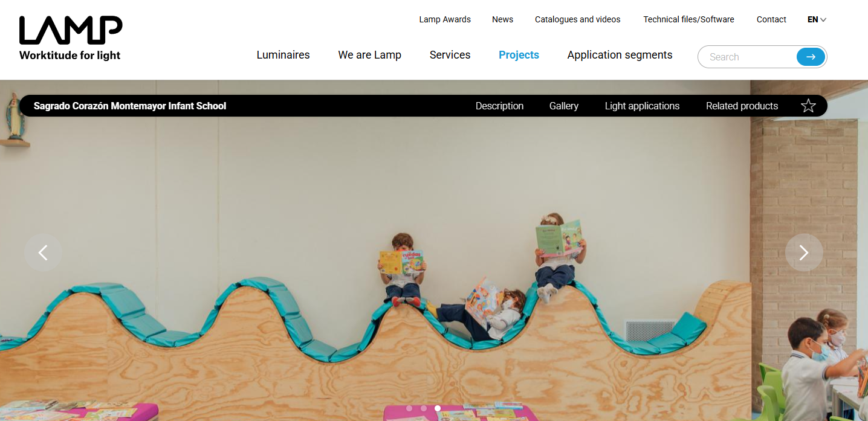View Related products section
Screen dimensions: 868x421
click(x=742, y=106)
